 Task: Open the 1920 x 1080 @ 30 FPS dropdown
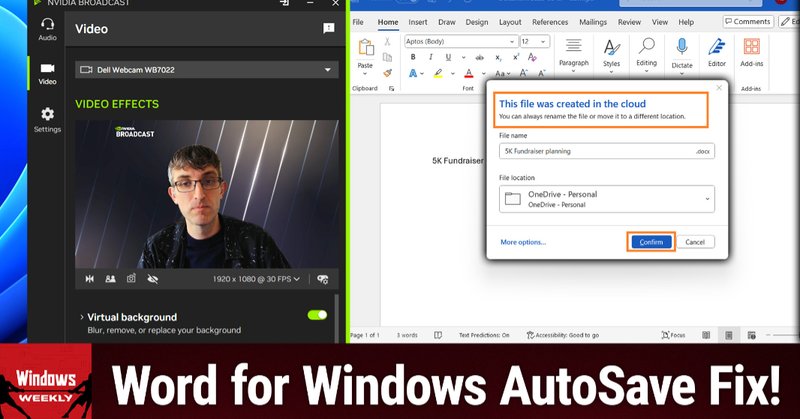point(256,279)
